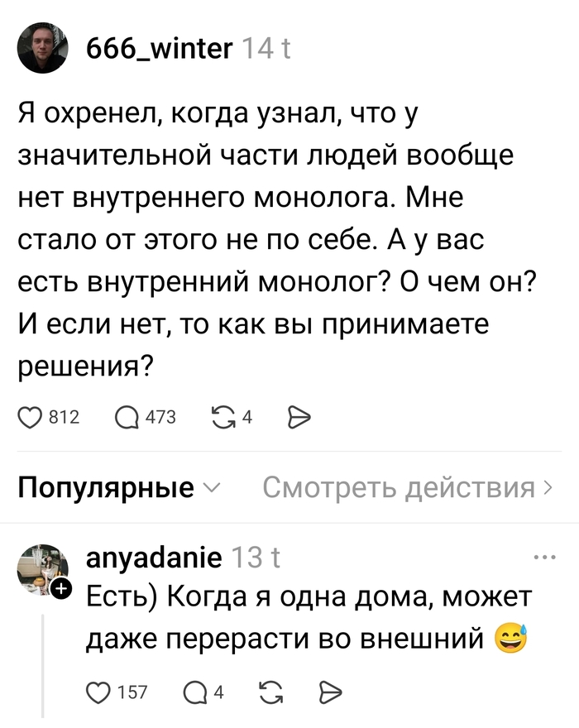Follow anyadanie using the plus badge
579x728 pixels.
(62, 589)
